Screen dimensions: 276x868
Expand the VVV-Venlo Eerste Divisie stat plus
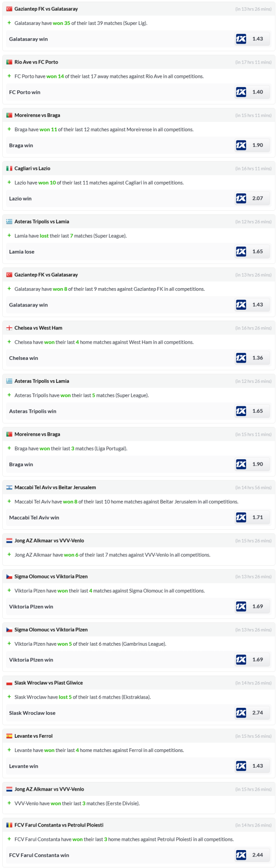9,803
